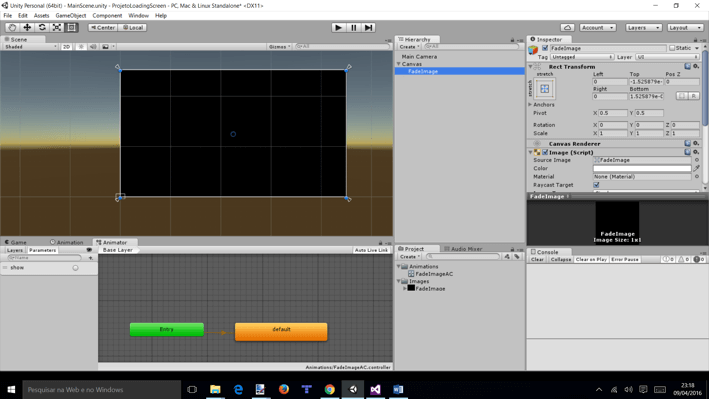Collapse the Canvas hierarchy item
The height and width of the screenshot is (399, 709).
click(x=398, y=64)
